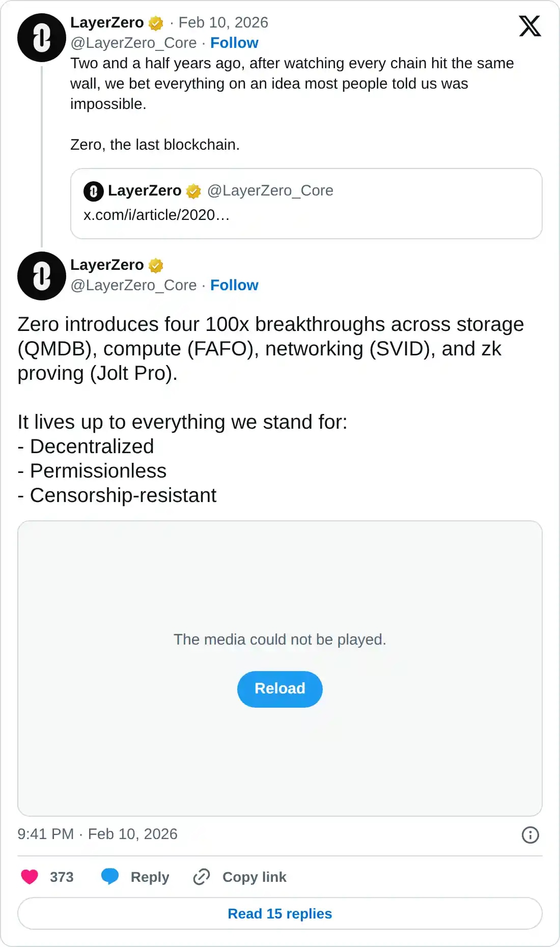Click the lower LayerZero avatar on the reply
Screen dimensions: 560x947
(x=42, y=276)
